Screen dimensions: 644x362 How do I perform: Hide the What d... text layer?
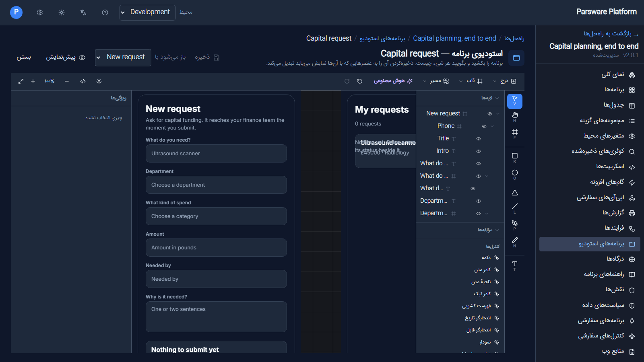473,189
